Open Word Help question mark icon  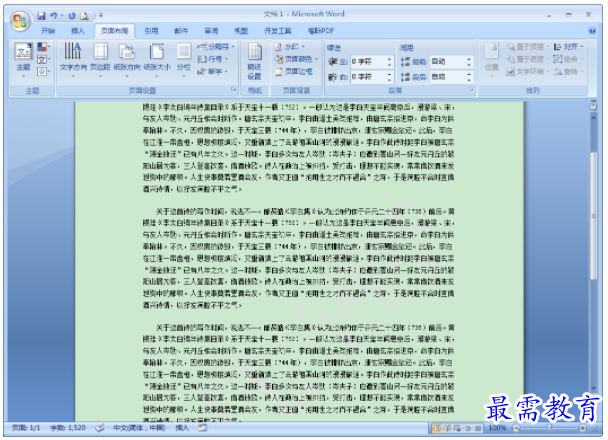592,31
